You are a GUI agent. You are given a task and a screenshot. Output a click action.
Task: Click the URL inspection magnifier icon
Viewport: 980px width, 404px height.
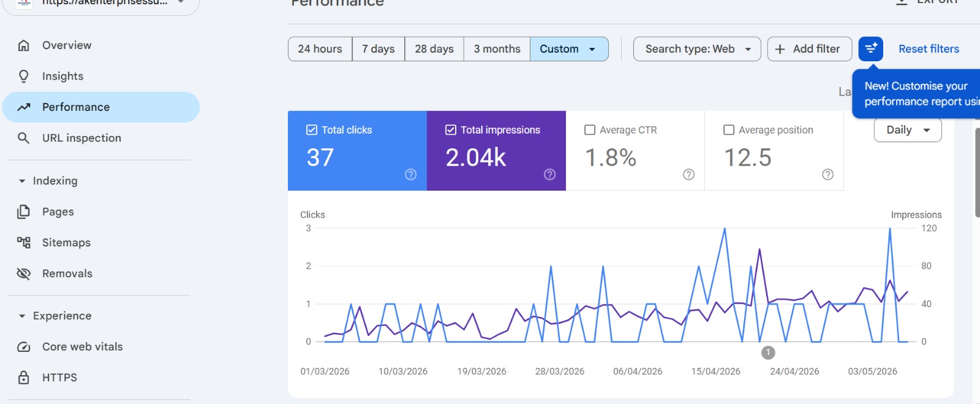(x=24, y=138)
